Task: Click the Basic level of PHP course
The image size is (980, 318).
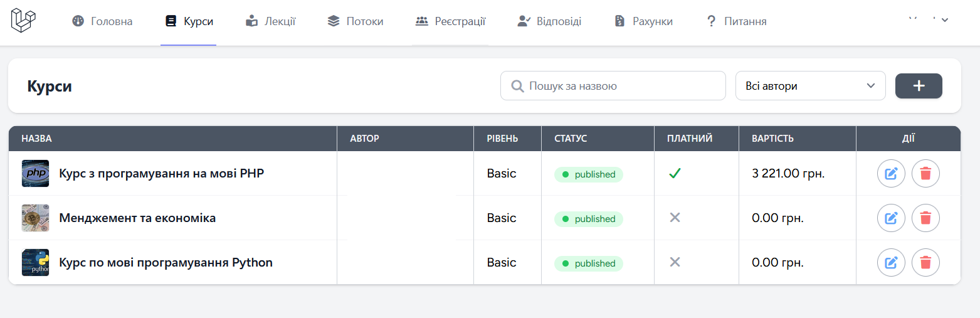Action: (502, 174)
